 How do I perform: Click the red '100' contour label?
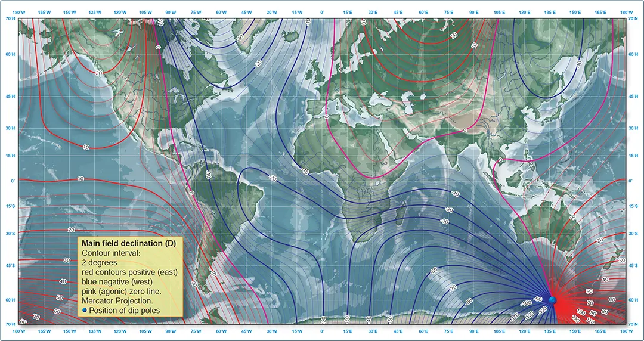pyautogui.click(x=581, y=312)
